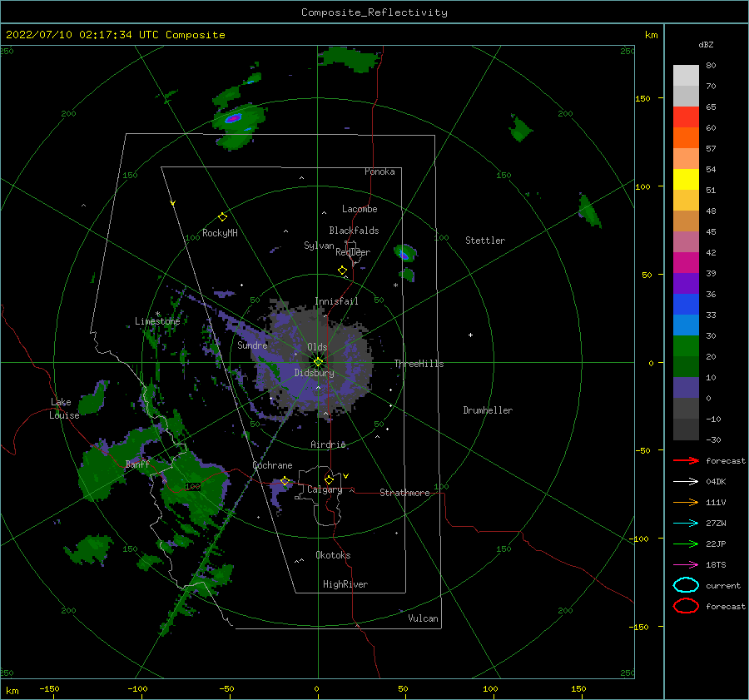Viewport: 749px width, 700px height.
Task: Click the yellow radar center marker at Didsbury
Action: point(318,362)
